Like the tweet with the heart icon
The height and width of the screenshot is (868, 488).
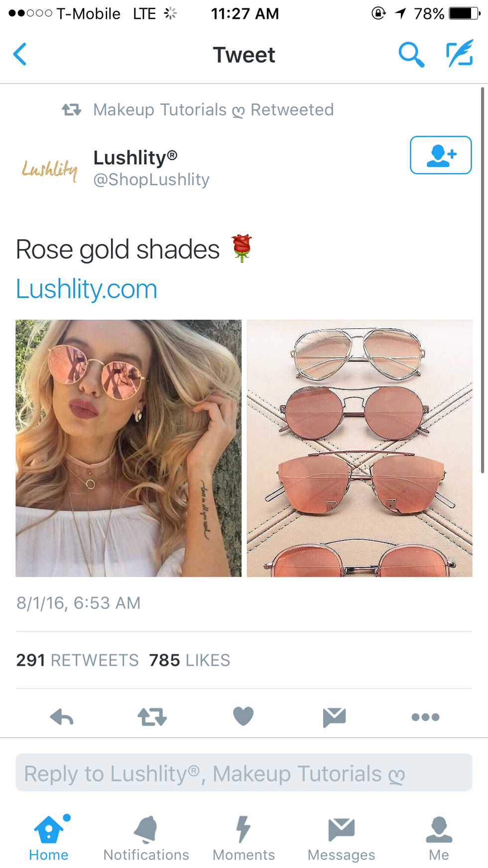click(x=244, y=717)
